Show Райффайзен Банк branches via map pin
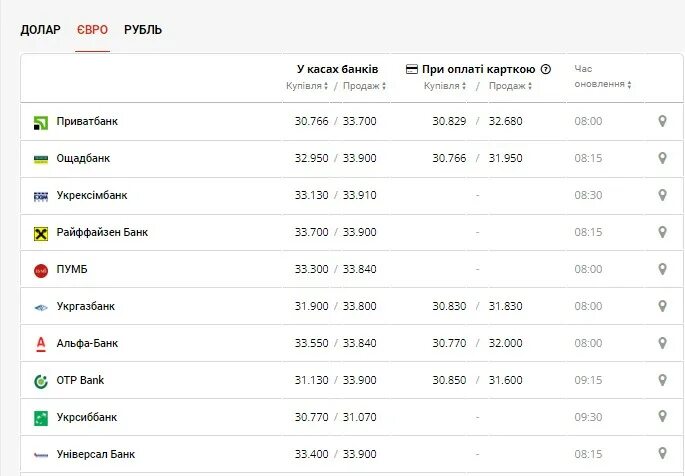Viewport: 685px width, 476px height. pos(662,232)
